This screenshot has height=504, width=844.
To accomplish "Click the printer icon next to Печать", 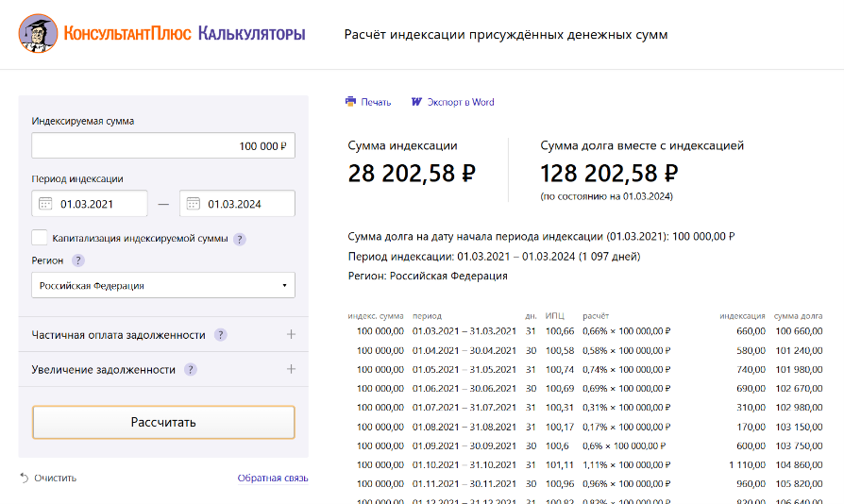I will [351, 101].
